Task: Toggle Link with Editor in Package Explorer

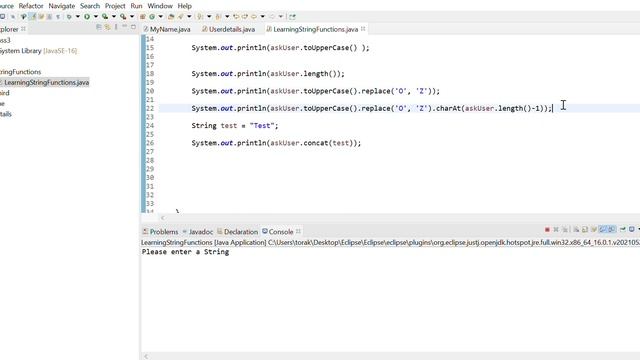Action: pyautogui.click(x=107, y=27)
